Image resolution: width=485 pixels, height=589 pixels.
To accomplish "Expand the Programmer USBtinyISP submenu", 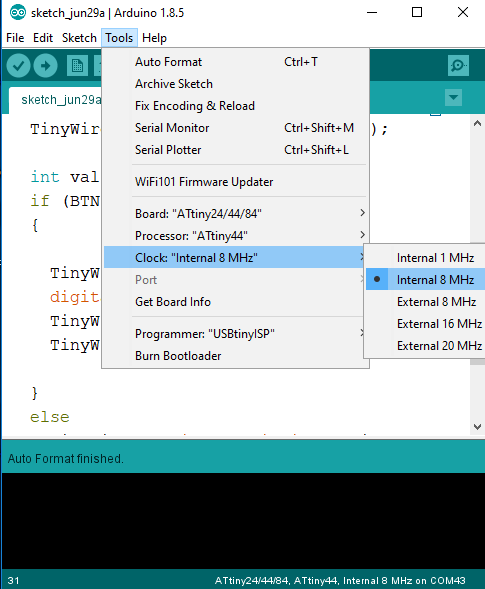I will coord(235,334).
